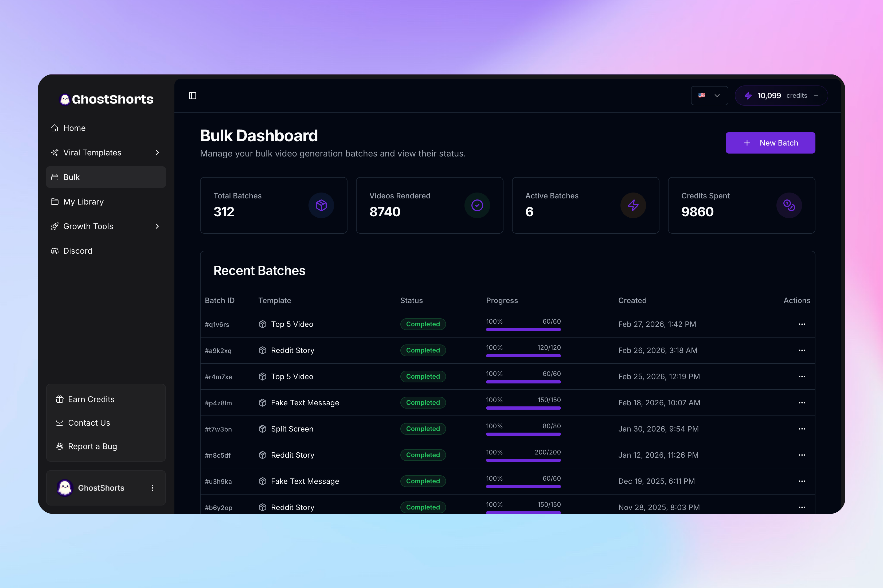The width and height of the screenshot is (883, 588).
Task: Go to Home in sidebar
Action: [x=74, y=128]
